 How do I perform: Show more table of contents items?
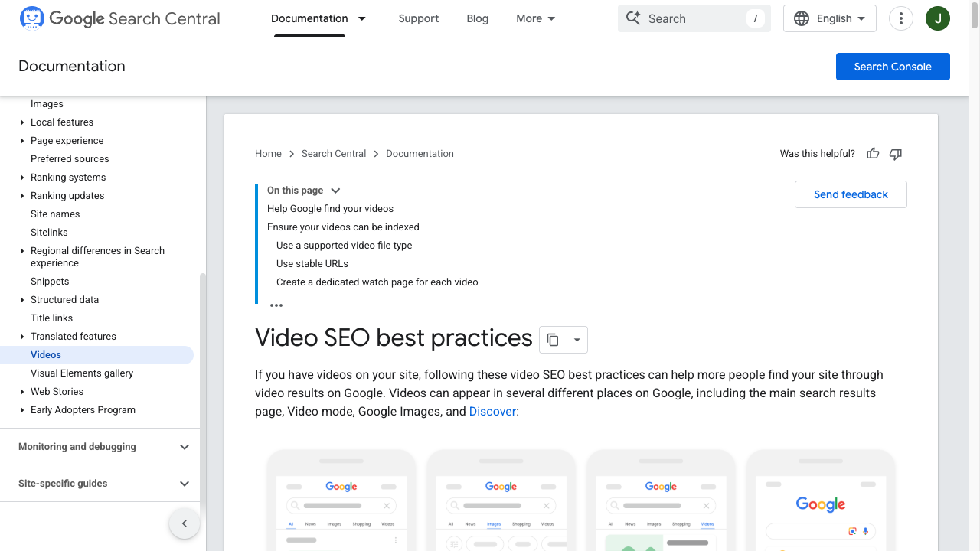point(276,305)
